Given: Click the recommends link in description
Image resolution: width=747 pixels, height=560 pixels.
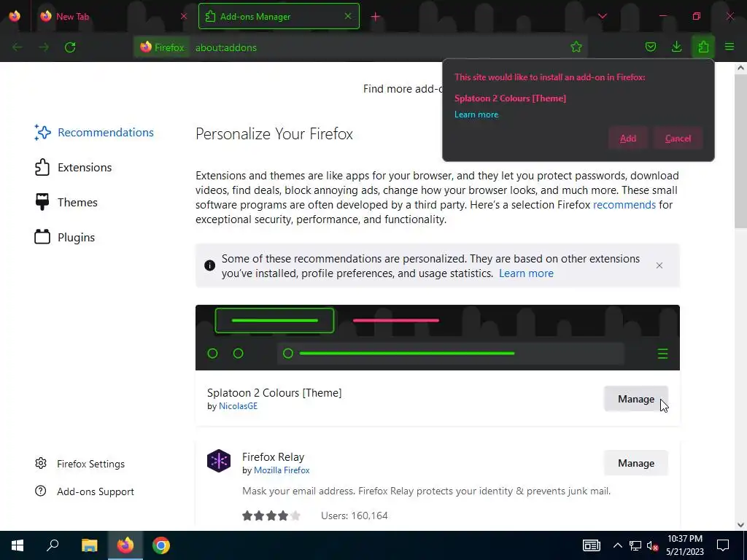Looking at the screenshot, I should coord(624,205).
